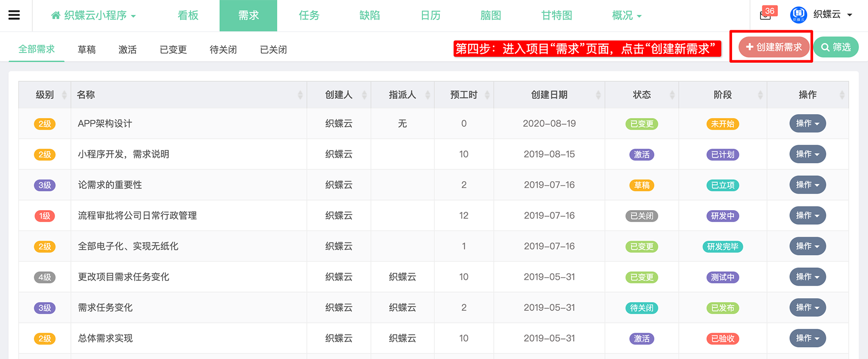The height and width of the screenshot is (359, 868).
Task: Show 全部需求 filter tab
Action: [x=37, y=49]
